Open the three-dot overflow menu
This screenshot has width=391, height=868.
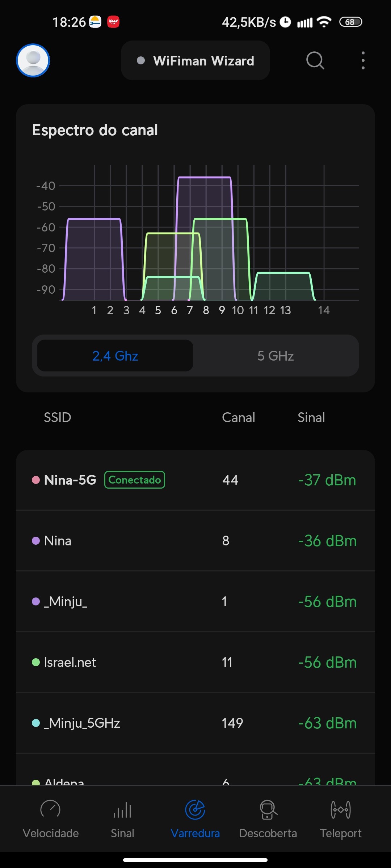click(363, 60)
